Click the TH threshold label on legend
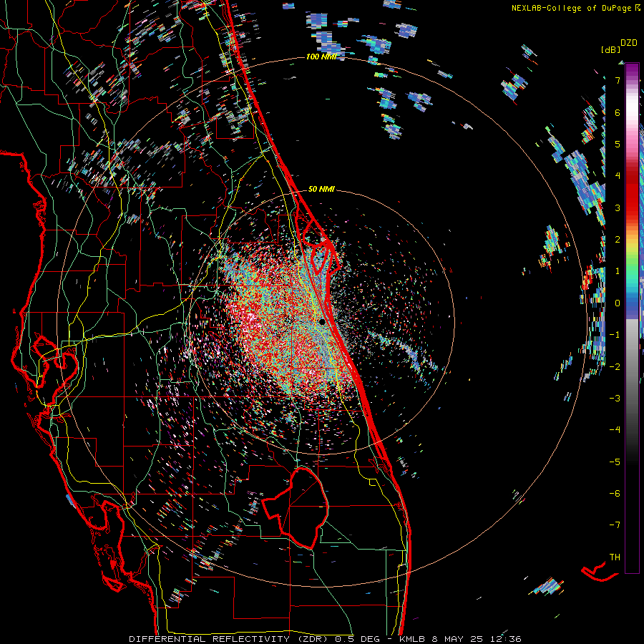The height and width of the screenshot is (644, 644). 615,557
